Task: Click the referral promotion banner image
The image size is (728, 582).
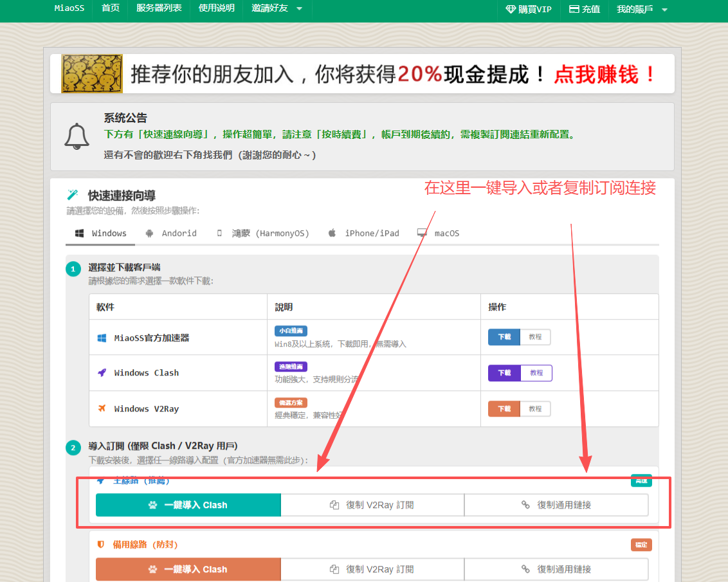Action: coord(362,74)
